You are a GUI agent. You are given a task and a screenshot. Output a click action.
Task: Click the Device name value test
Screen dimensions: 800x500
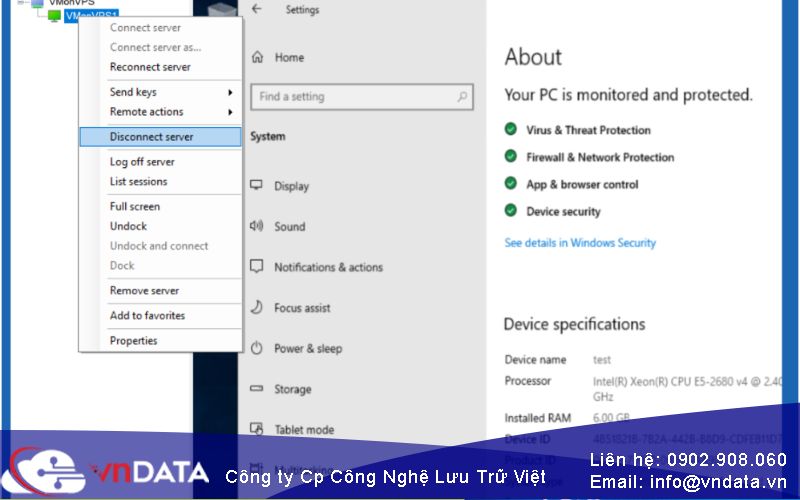[x=602, y=360]
